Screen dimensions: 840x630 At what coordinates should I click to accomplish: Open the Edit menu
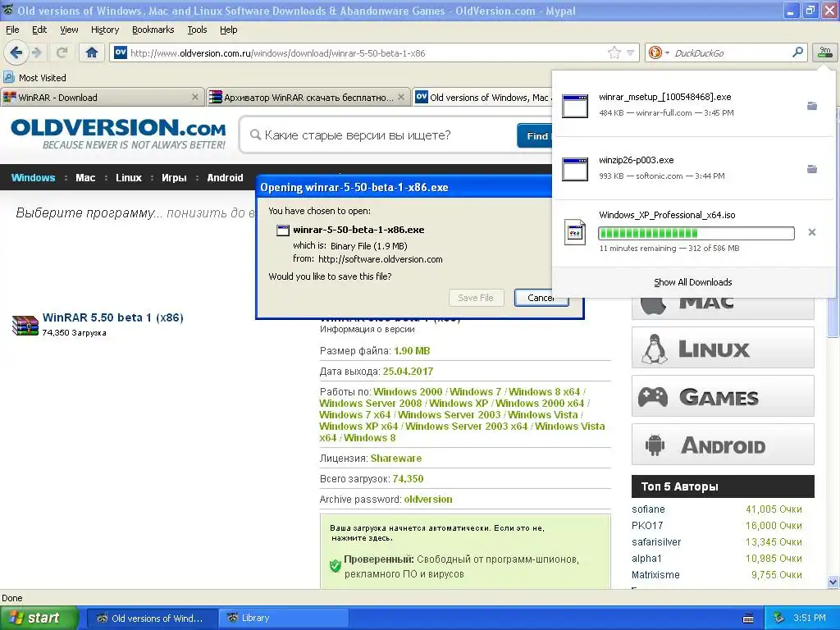[x=39, y=30]
